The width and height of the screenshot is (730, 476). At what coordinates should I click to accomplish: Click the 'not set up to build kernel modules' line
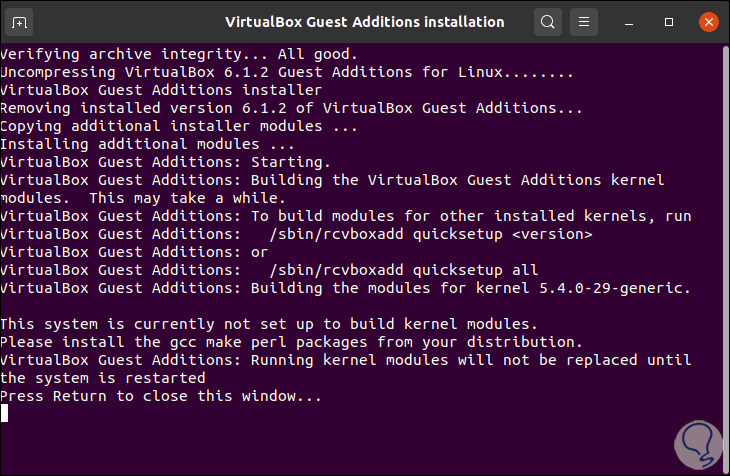(x=270, y=324)
